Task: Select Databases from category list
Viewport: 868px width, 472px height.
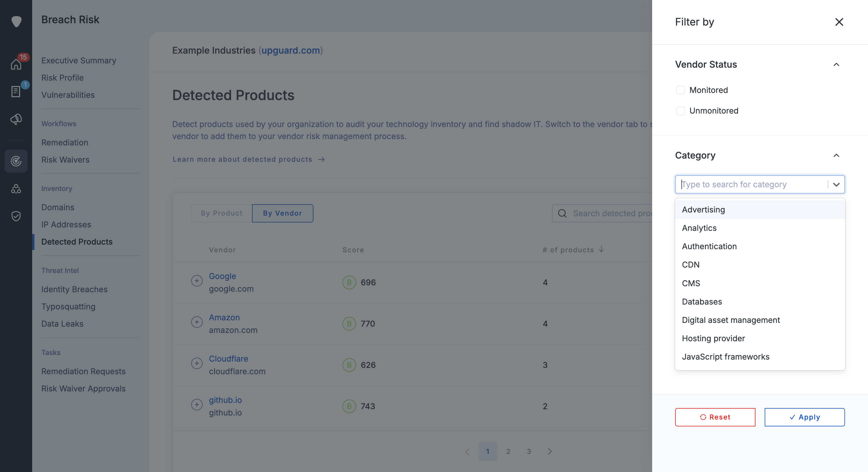Action: [x=760, y=302]
